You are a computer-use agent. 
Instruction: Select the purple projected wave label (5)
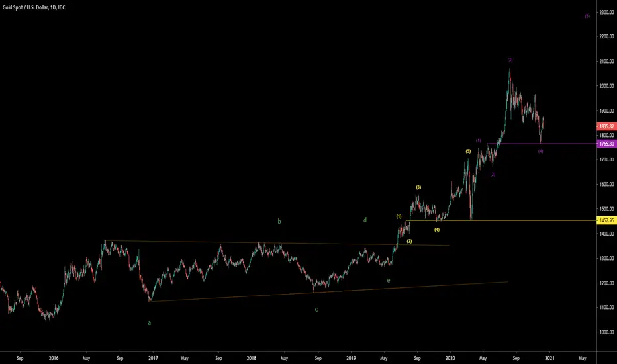(587, 16)
